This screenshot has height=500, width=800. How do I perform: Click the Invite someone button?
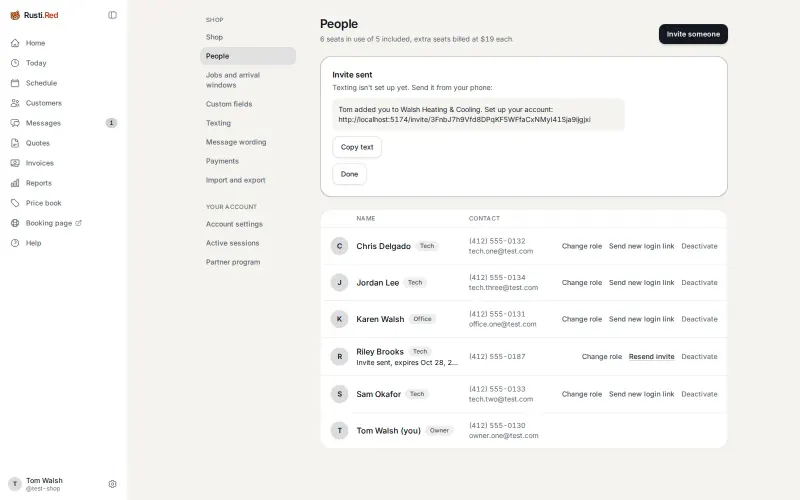[x=693, y=34]
